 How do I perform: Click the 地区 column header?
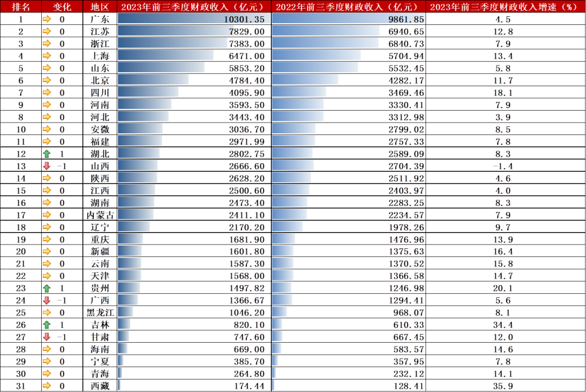coord(100,7)
